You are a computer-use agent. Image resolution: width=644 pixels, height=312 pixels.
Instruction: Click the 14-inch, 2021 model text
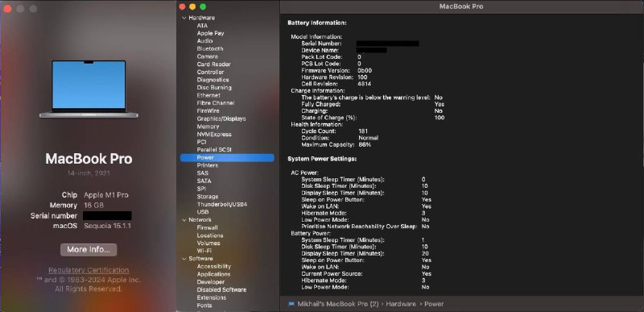[89, 173]
